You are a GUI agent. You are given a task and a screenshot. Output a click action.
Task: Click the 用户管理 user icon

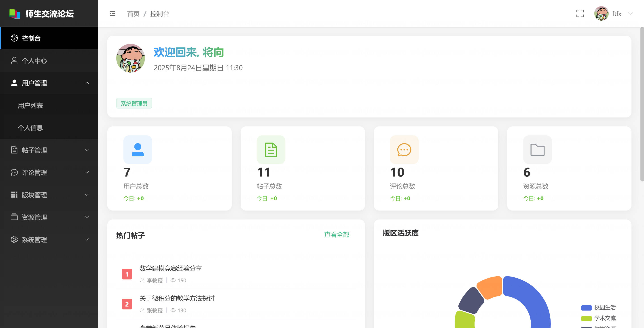[x=14, y=83]
